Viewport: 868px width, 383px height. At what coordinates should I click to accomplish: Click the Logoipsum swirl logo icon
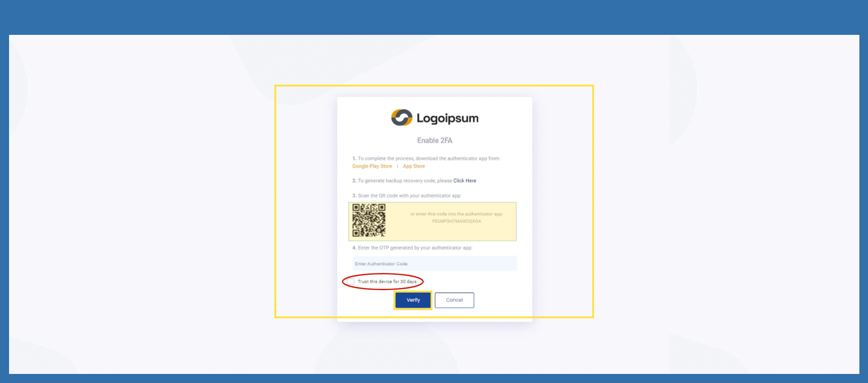(402, 118)
